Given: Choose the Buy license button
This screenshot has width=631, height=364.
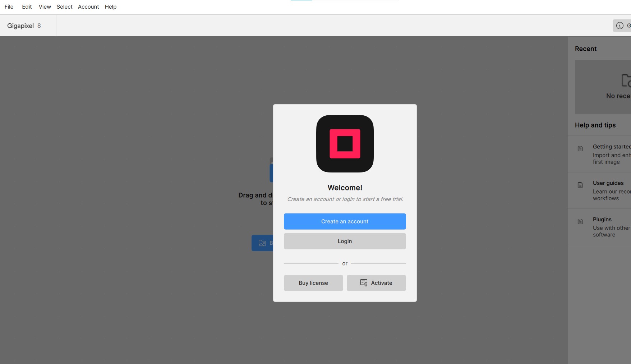Looking at the screenshot, I should pos(313,283).
